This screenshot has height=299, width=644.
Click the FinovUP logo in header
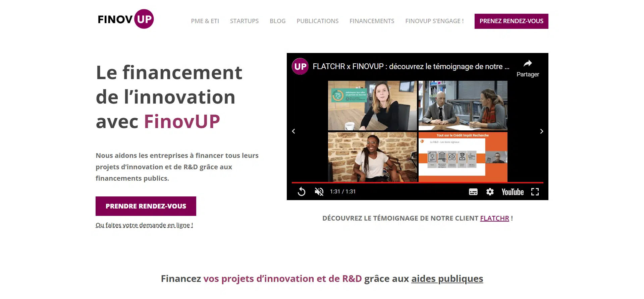tap(126, 19)
